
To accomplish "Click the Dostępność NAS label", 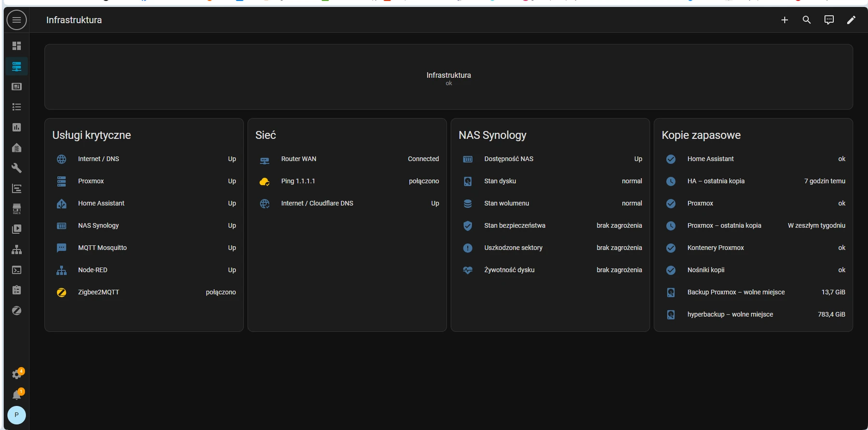I will (x=509, y=159).
